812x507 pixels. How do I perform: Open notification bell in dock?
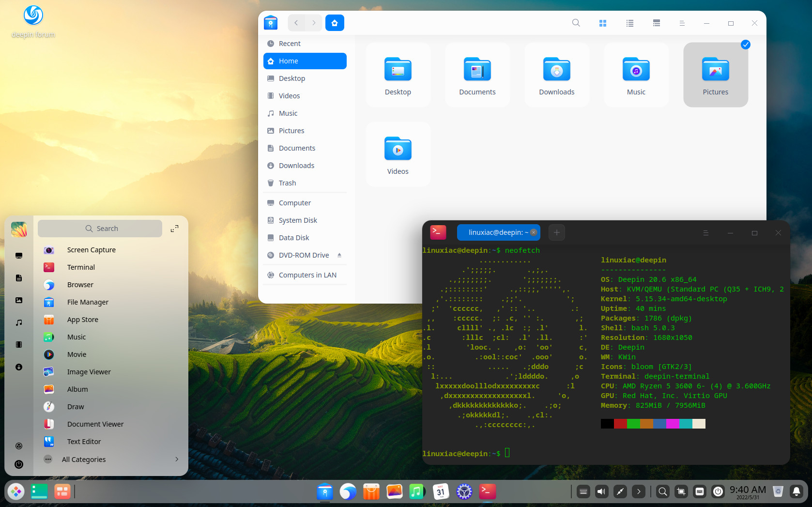click(x=796, y=492)
